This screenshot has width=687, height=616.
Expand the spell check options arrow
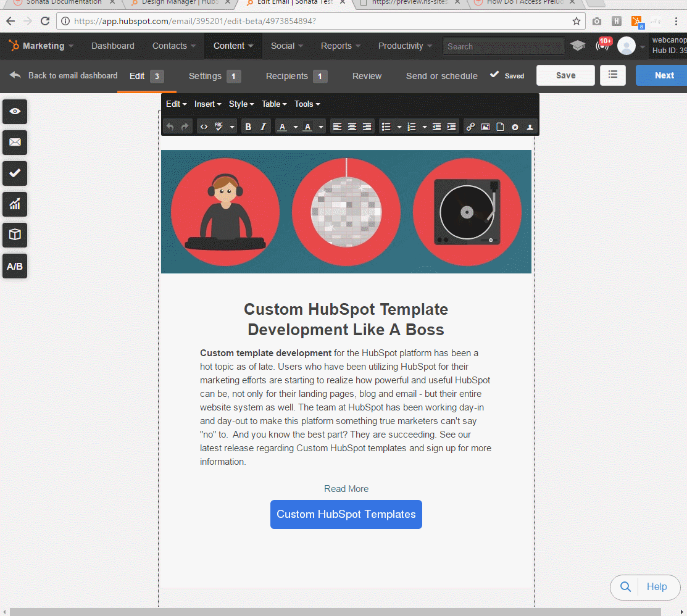(x=232, y=127)
